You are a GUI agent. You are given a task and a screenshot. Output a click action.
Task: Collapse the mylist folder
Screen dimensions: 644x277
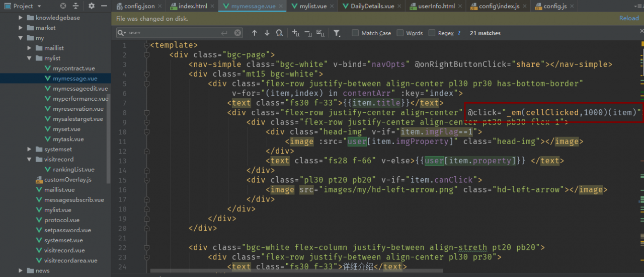pos(30,58)
